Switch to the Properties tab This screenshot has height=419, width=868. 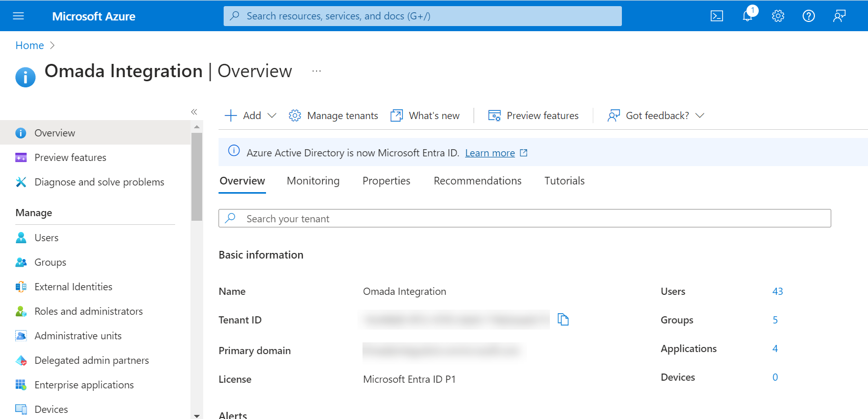click(387, 181)
